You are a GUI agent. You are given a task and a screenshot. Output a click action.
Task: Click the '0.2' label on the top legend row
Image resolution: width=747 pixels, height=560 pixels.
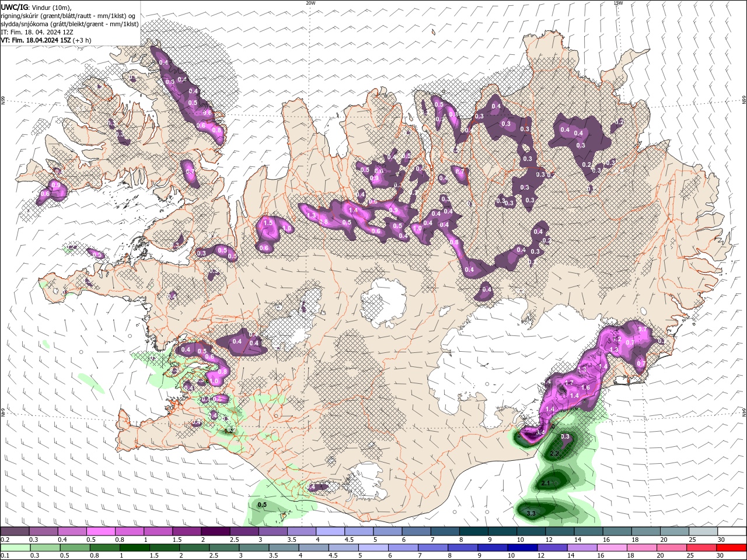coord(5,540)
